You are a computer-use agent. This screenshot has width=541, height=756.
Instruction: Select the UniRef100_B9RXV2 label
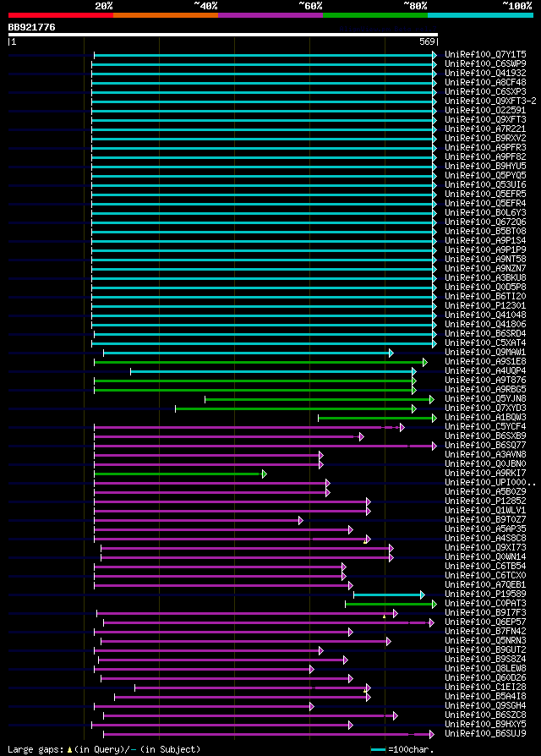(485, 139)
